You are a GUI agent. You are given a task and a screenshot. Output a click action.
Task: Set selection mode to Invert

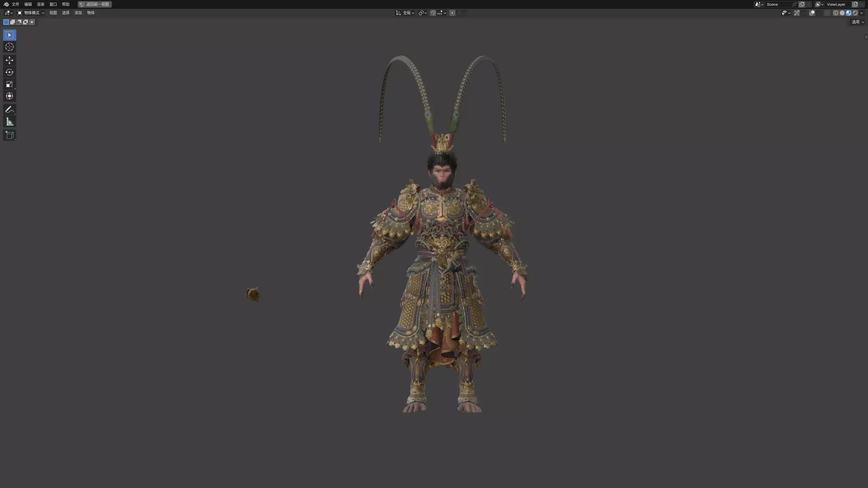click(25, 22)
